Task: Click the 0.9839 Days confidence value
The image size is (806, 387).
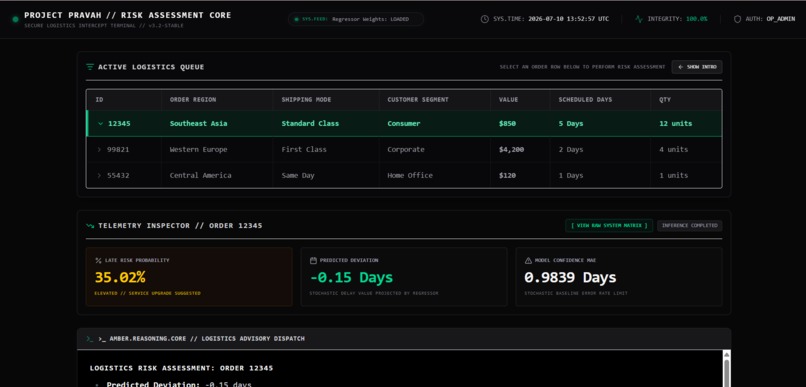Action: [x=570, y=278]
